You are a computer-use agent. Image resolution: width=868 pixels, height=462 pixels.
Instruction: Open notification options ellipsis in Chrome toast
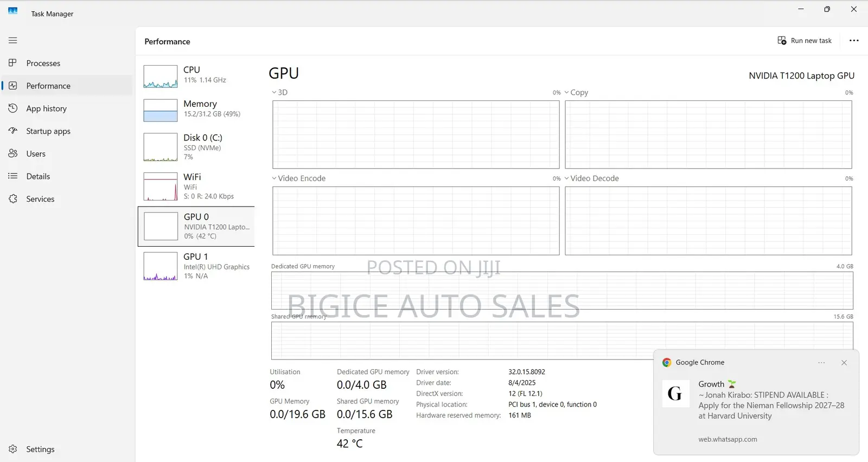tap(821, 363)
